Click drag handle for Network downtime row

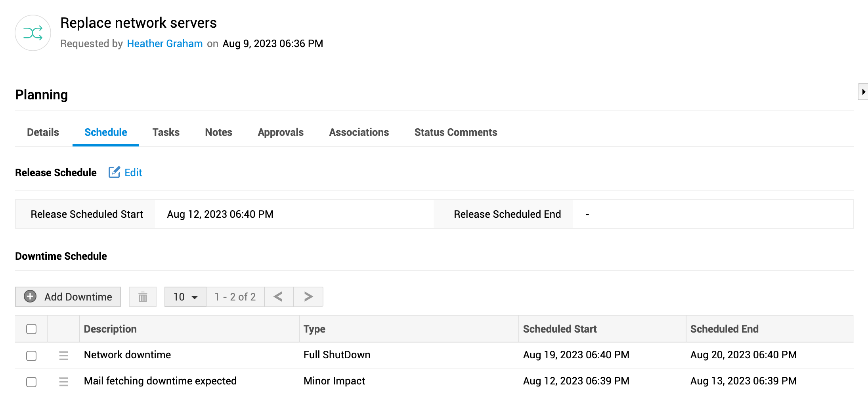tap(63, 356)
